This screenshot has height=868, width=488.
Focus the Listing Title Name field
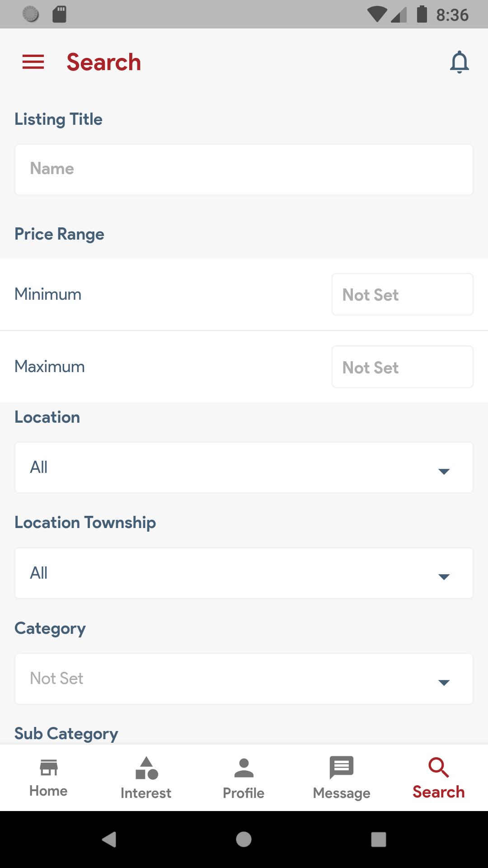[244, 170]
